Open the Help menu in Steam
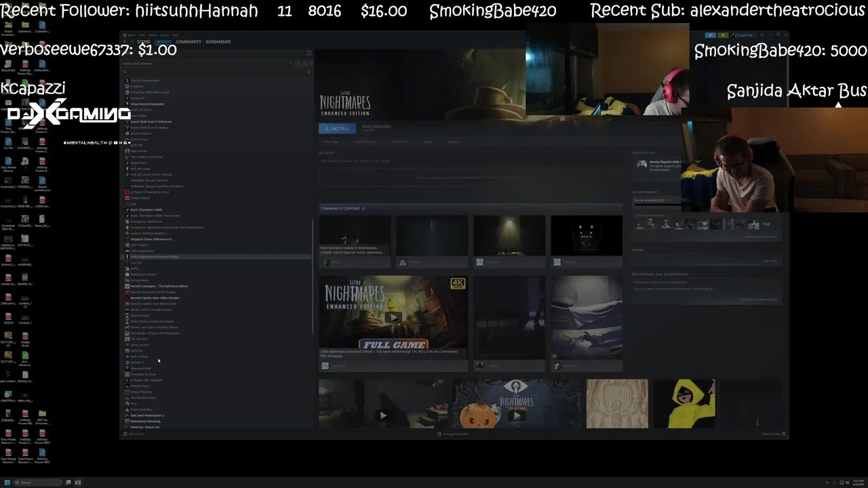This screenshot has height=488, width=868. coord(175,35)
